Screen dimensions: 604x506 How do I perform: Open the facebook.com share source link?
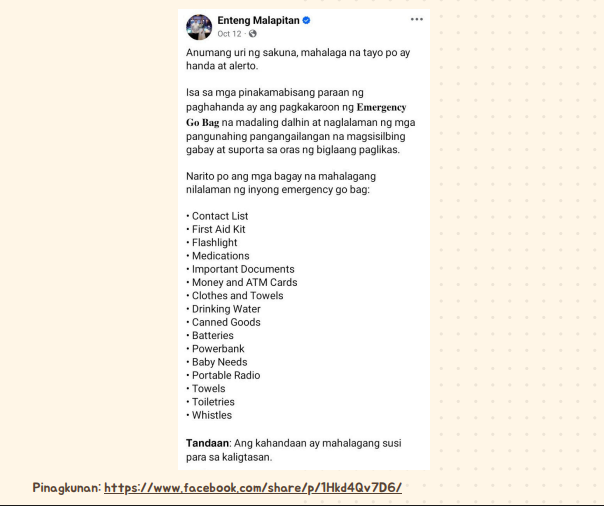253,488
